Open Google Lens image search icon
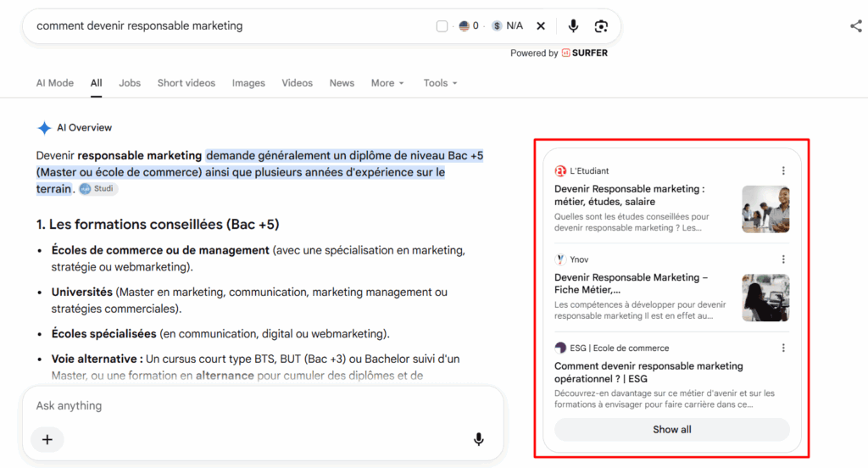 point(601,26)
